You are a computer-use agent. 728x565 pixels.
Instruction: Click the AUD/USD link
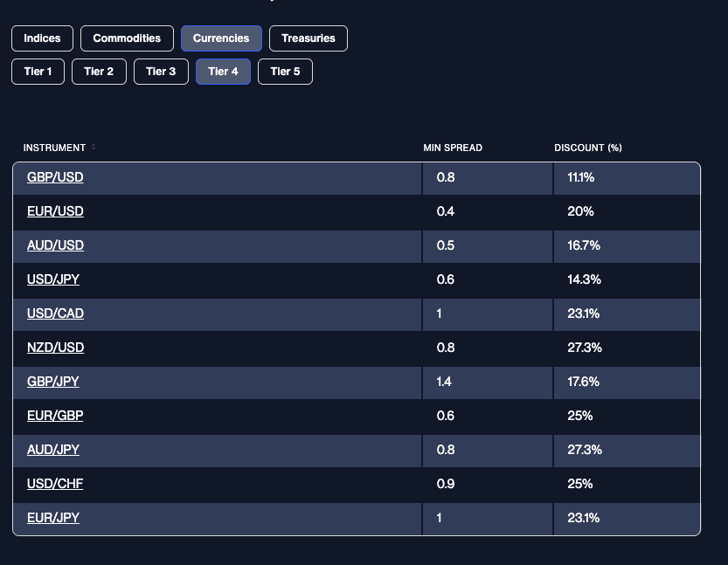55,245
